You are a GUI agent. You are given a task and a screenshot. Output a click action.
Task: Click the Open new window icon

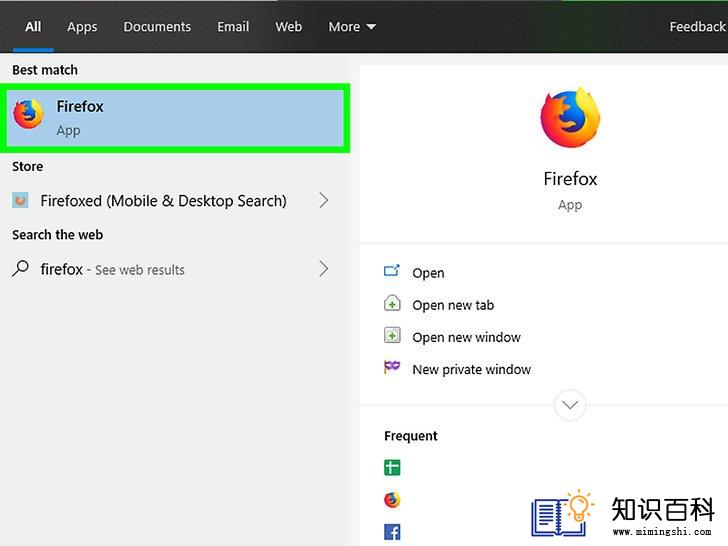(392, 335)
